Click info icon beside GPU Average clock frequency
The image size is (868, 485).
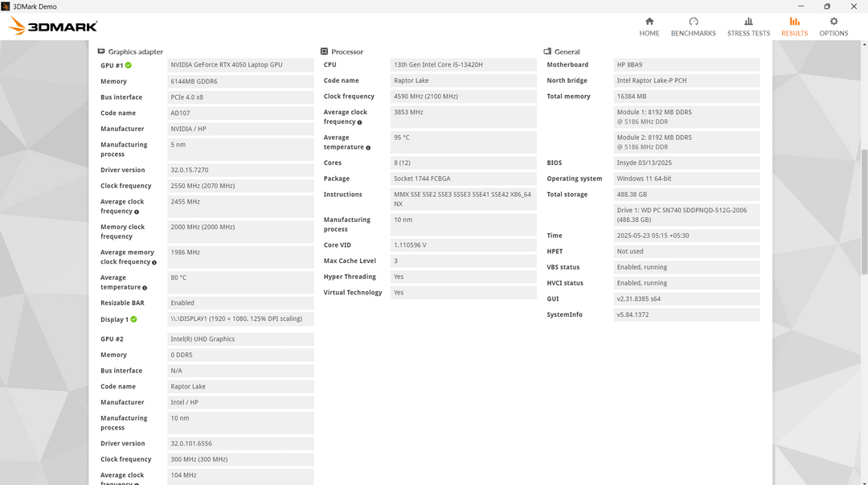click(x=136, y=212)
